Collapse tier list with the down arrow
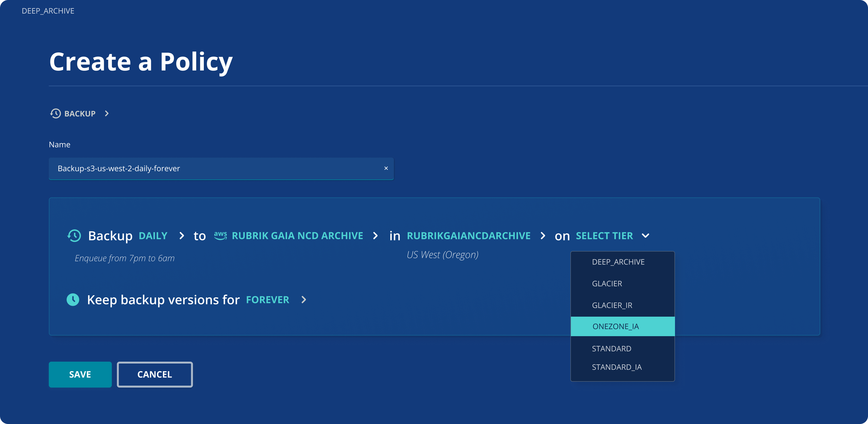This screenshot has width=868, height=424. click(646, 236)
